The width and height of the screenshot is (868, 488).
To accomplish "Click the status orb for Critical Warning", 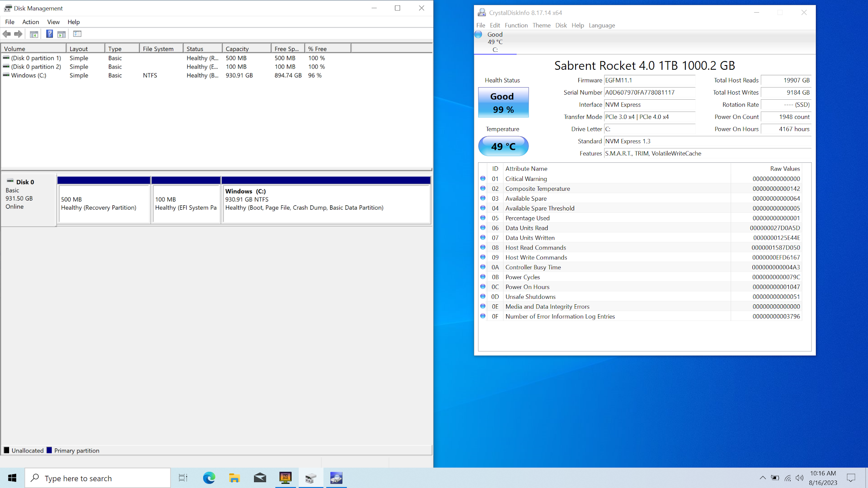I will click(x=483, y=179).
